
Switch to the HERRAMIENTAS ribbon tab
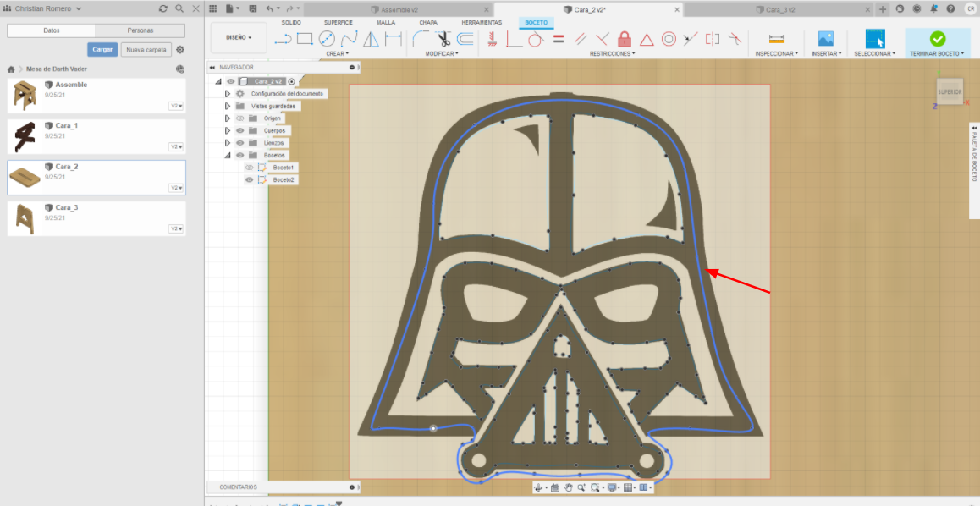pos(482,23)
